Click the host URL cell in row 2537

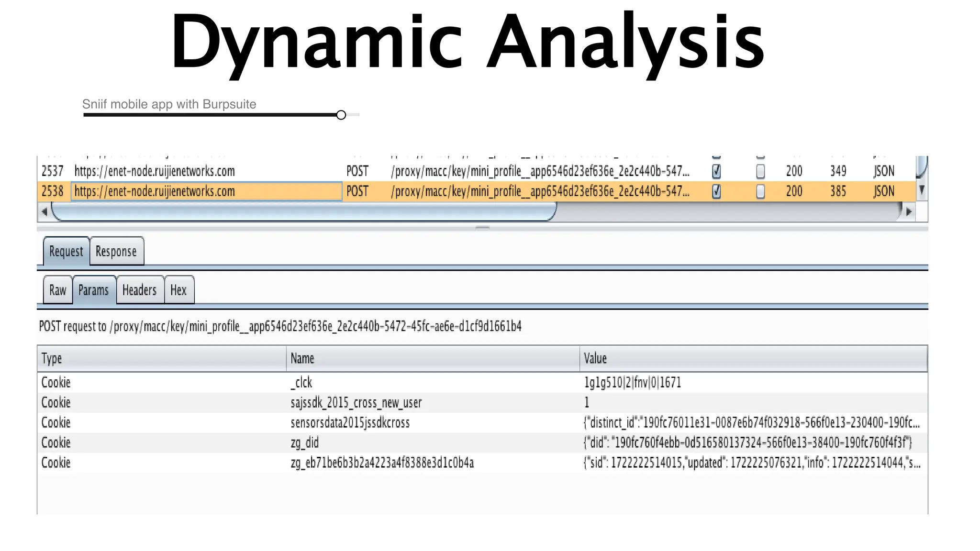155,171
